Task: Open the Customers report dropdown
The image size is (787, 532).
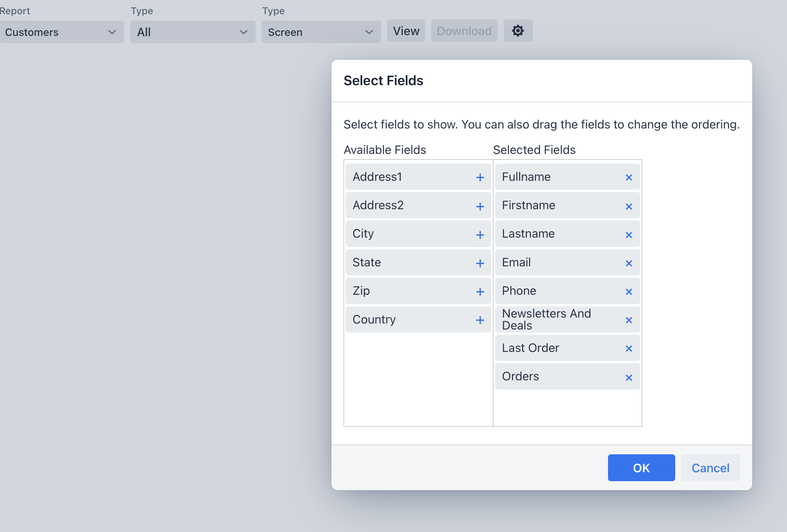Action: [61, 32]
